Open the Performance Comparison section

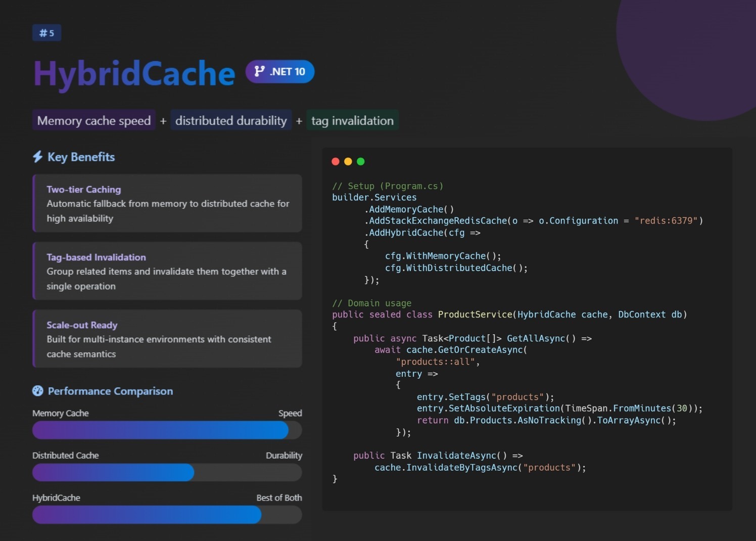[110, 391]
